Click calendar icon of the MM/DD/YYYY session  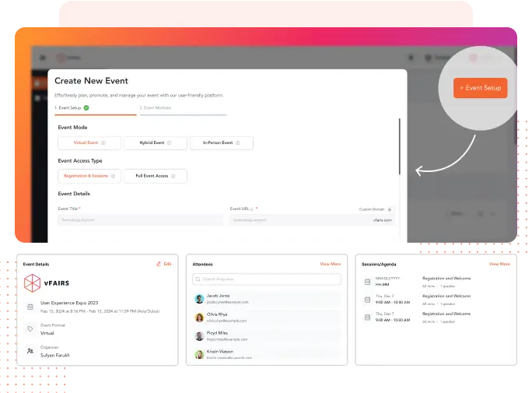[367, 282]
